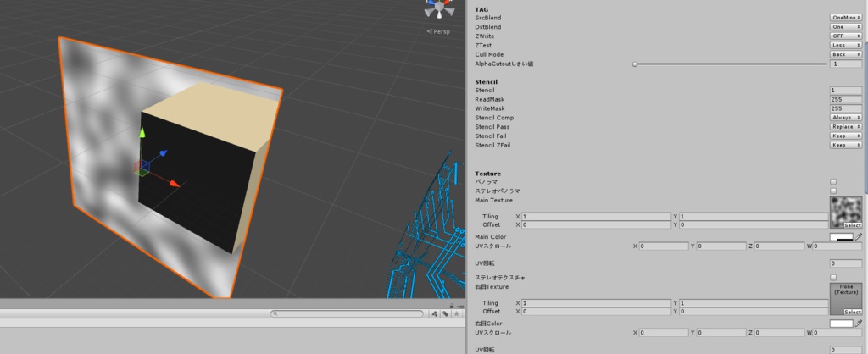
Task: Click the Main Texture Offset X field
Action: (596, 224)
